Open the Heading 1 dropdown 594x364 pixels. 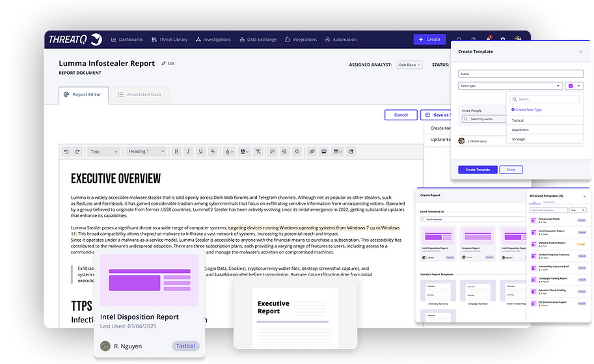pyautogui.click(x=146, y=151)
